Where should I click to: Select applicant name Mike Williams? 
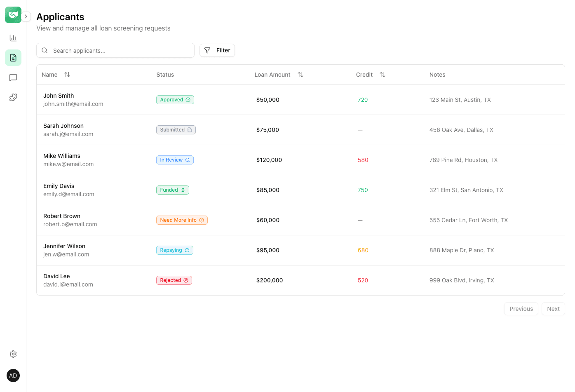coord(62,156)
